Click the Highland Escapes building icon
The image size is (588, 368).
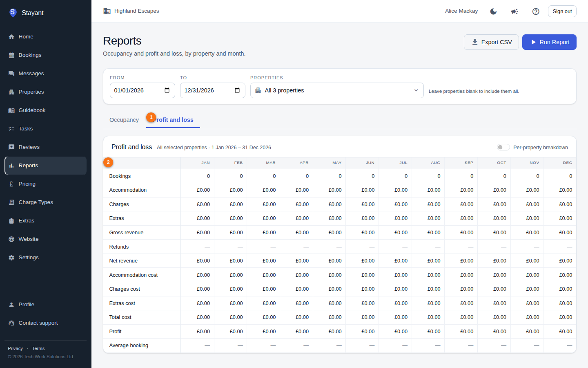coord(107,11)
